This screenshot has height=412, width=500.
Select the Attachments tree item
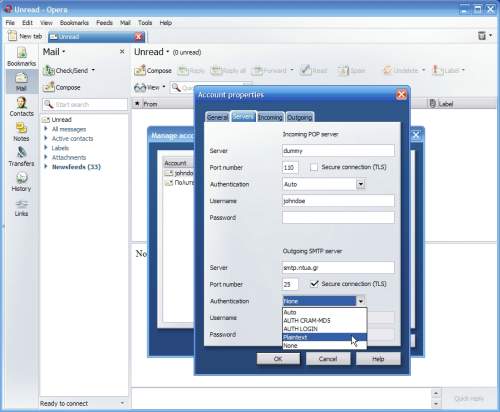click(x=69, y=157)
